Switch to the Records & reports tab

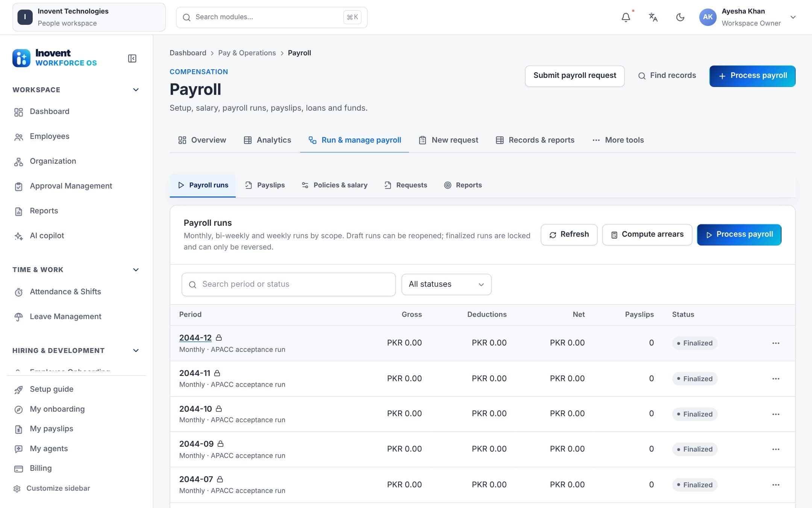(535, 140)
